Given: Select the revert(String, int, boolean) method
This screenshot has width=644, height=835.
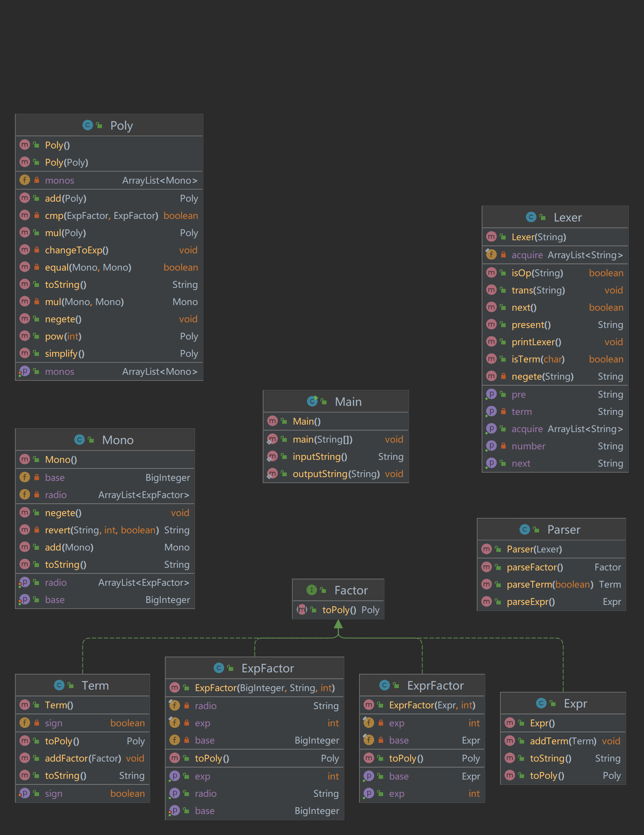Looking at the screenshot, I should click(102, 530).
